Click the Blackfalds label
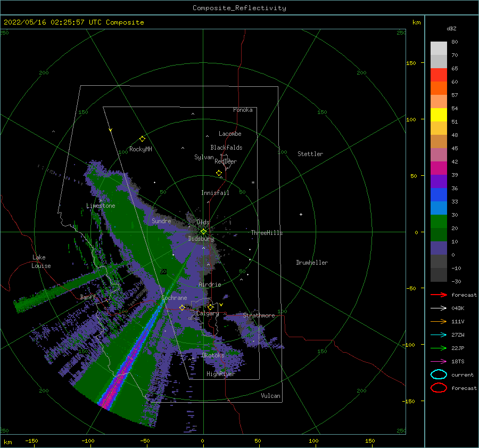479x448 pixels. click(x=226, y=148)
